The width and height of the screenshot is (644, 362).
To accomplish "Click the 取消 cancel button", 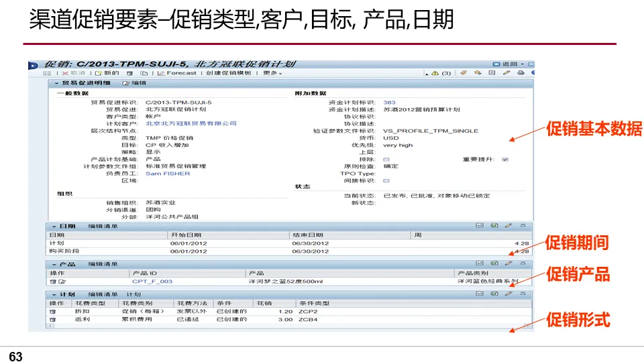I will pos(74,73).
